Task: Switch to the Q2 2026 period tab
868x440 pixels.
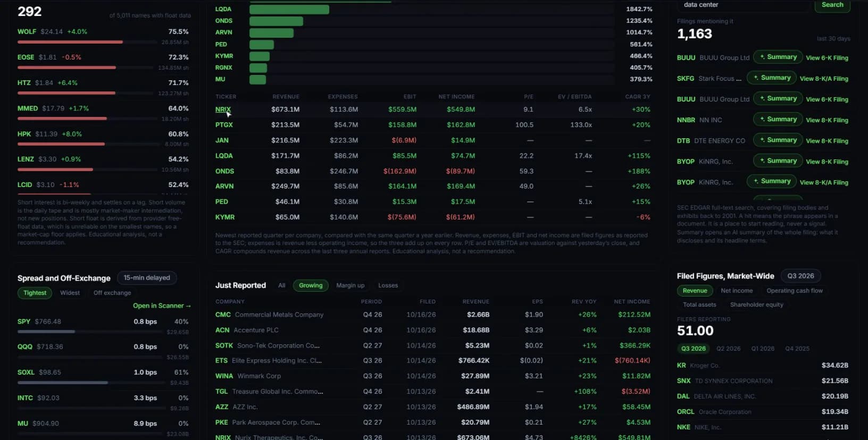Action: (728, 349)
